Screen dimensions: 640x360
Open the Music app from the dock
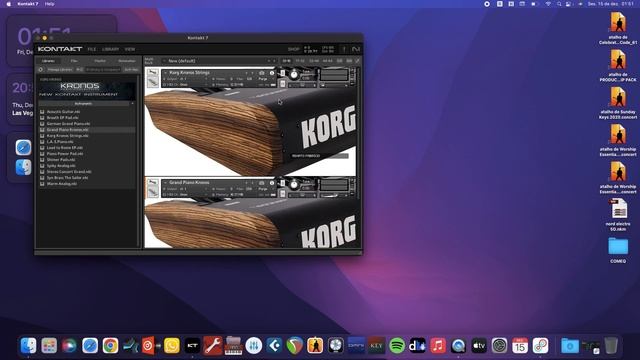point(438,346)
